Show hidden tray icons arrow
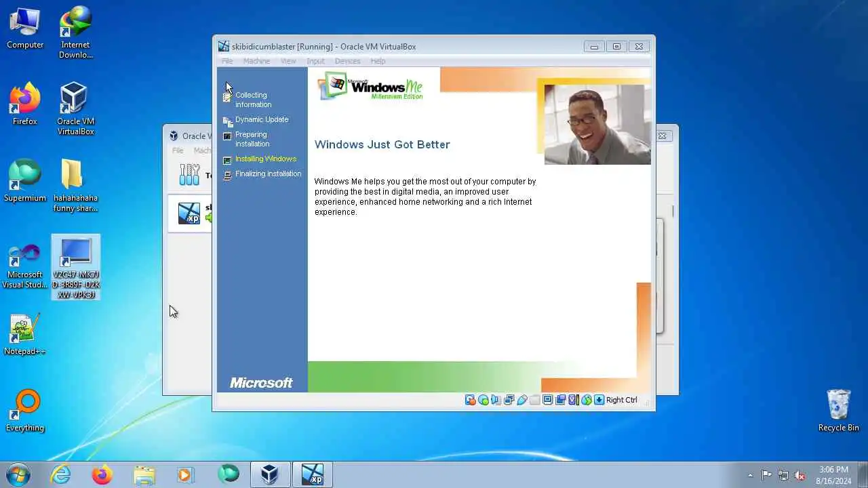Screen dimensions: 868x488 coord(750,475)
